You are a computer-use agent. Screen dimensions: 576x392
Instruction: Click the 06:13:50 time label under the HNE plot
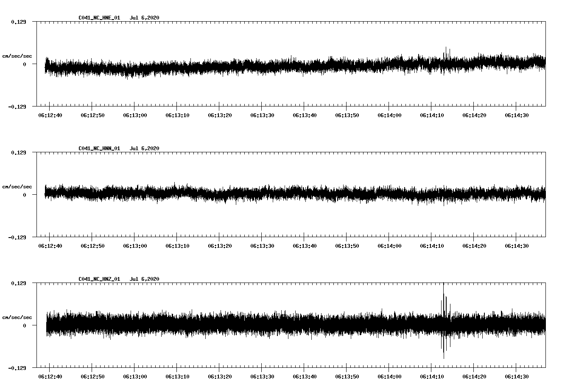click(x=347, y=115)
